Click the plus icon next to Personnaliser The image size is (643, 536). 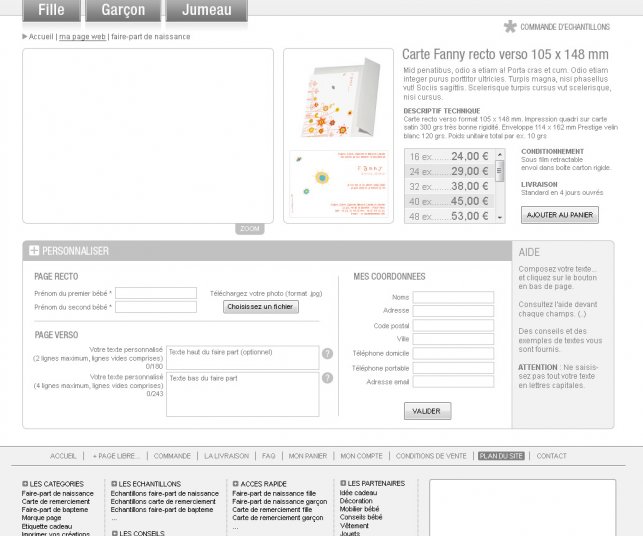tap(34, 250)
